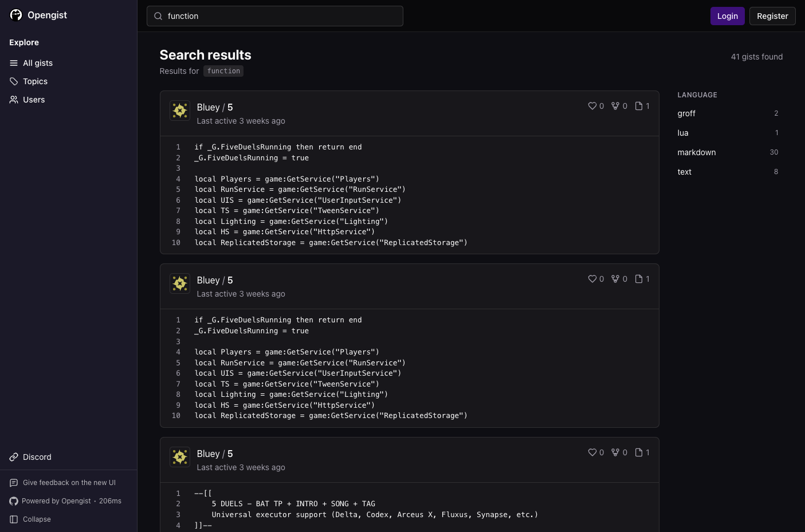This screenshot has width=805, height=532.
Task: Click the Give feedback speech-bubble icon
Action: pyautogui.click(x=14, y=483)
